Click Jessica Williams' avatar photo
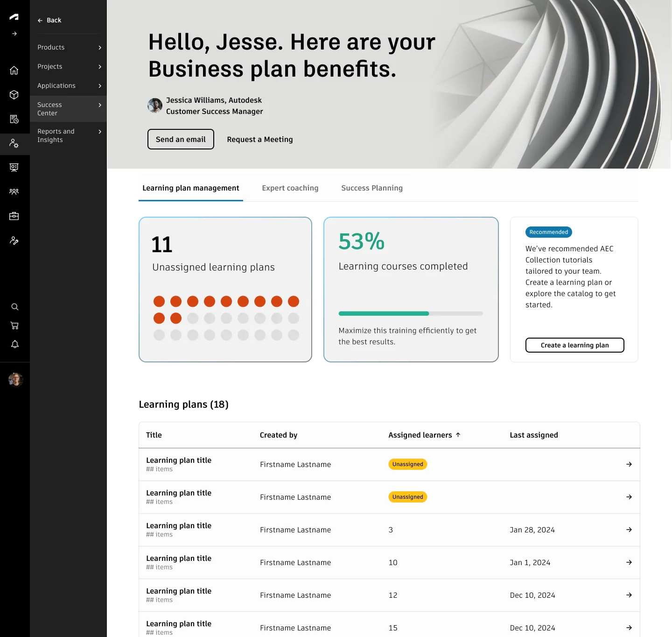 [x=155, y=106]
